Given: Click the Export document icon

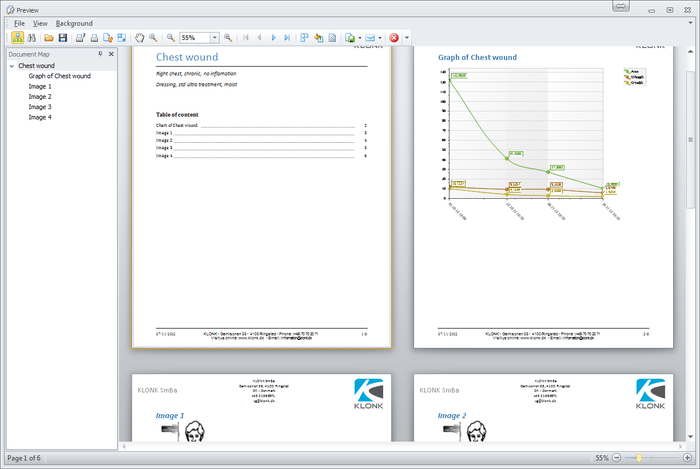Looking at the screenshot, I should click(x=350, y=38).
